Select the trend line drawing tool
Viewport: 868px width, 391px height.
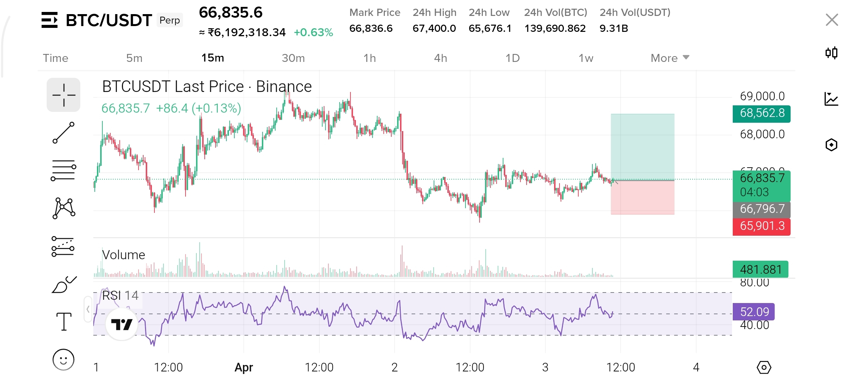point(64,133)
